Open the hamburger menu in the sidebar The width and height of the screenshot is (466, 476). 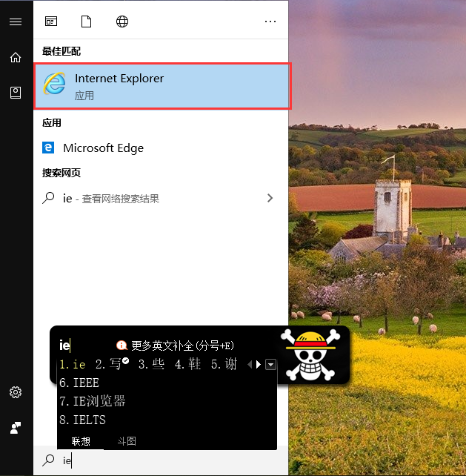click(16, 22)
